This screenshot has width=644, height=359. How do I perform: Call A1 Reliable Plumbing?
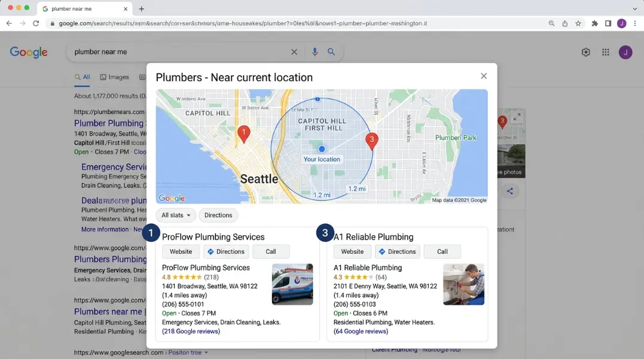click(x=442, y=251)
